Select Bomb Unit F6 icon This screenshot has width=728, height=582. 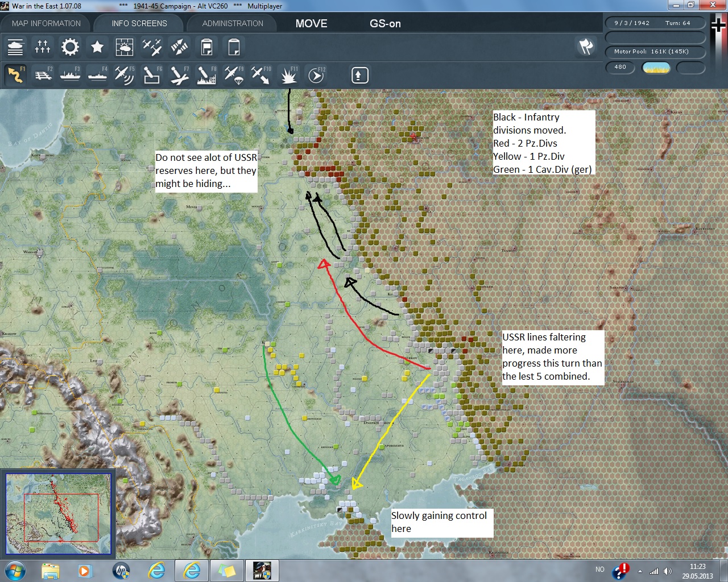pyautogui.click(x=152, y=75)
